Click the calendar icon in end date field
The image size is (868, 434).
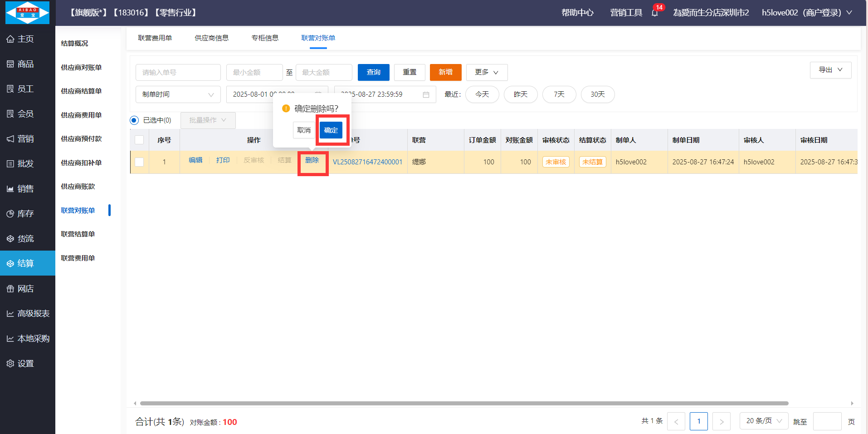click(x=426, y=94)
